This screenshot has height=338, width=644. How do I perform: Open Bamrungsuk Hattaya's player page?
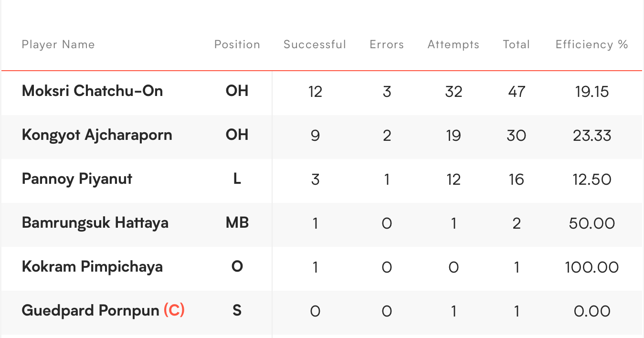coord(95,223)
